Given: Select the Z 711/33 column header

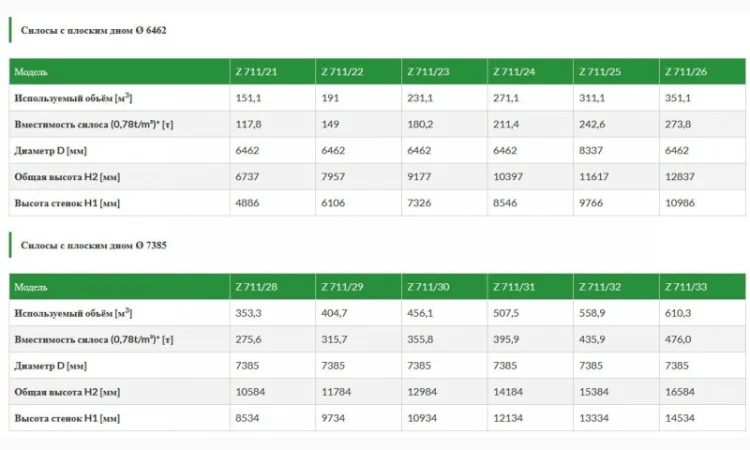Looking at the screenshot, I should tap(684, 287).
